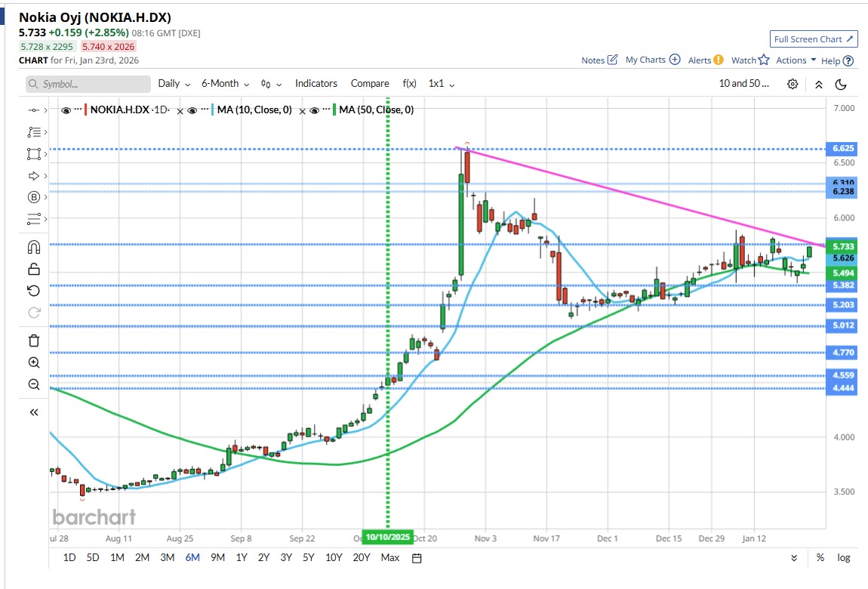
Task: Click the undo arrow icon
Action: (x=33, y=291)
